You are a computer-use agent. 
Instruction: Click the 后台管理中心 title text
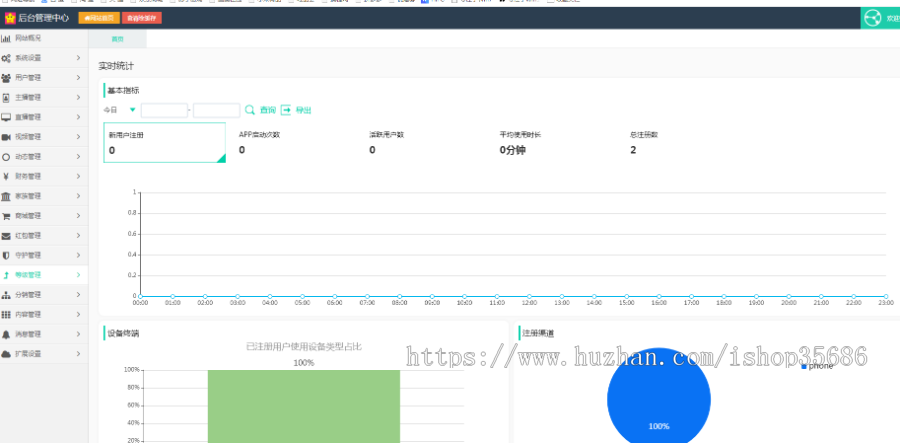click(x=44, y=18)
